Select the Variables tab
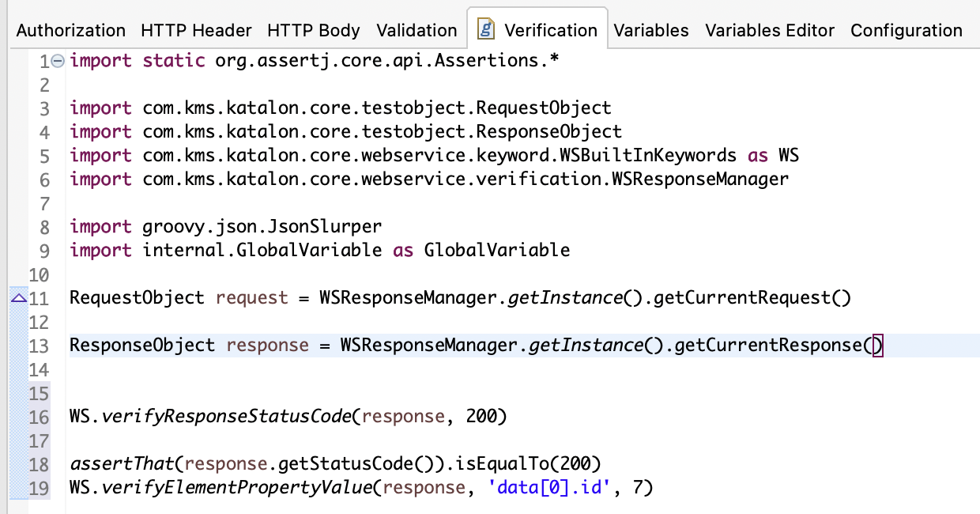This screenshot has height=514, width=980. pos(651,31)
